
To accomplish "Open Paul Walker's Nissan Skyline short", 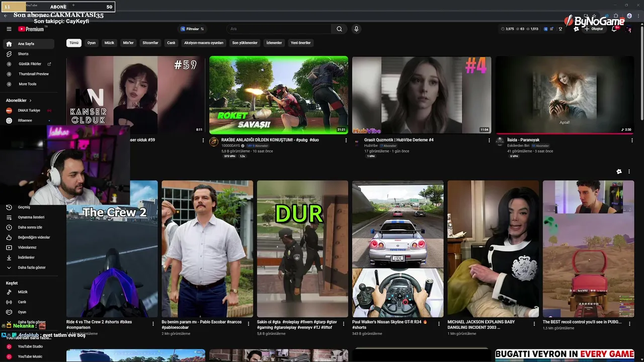I will [397, 249].
